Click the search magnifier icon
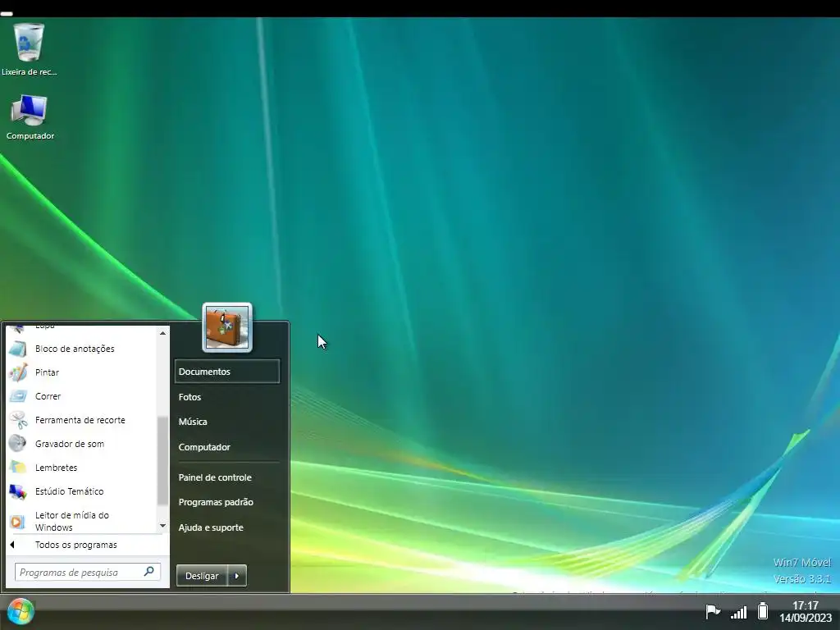This screenshot has height=630, width=840. click(149, 572)
